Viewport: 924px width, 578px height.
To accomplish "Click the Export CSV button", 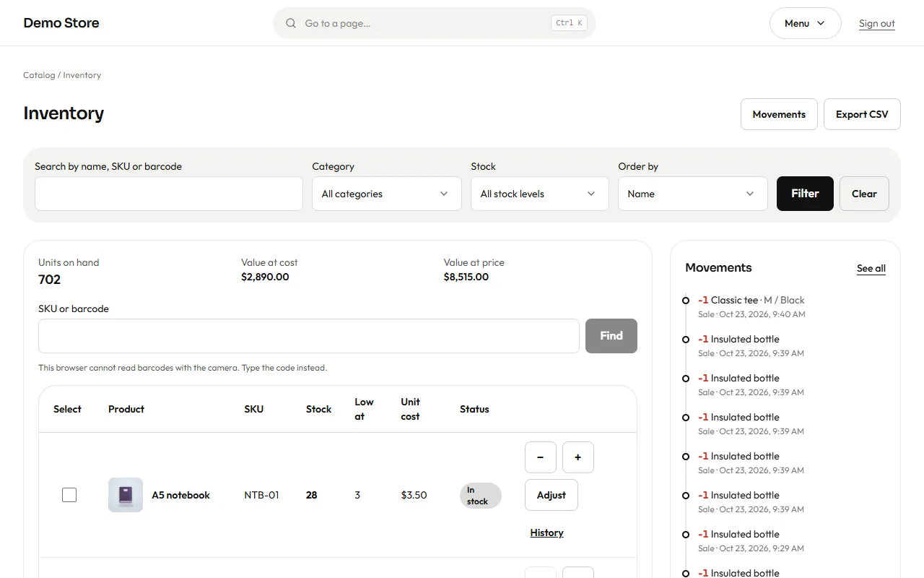I will click(x=862, y=114).
